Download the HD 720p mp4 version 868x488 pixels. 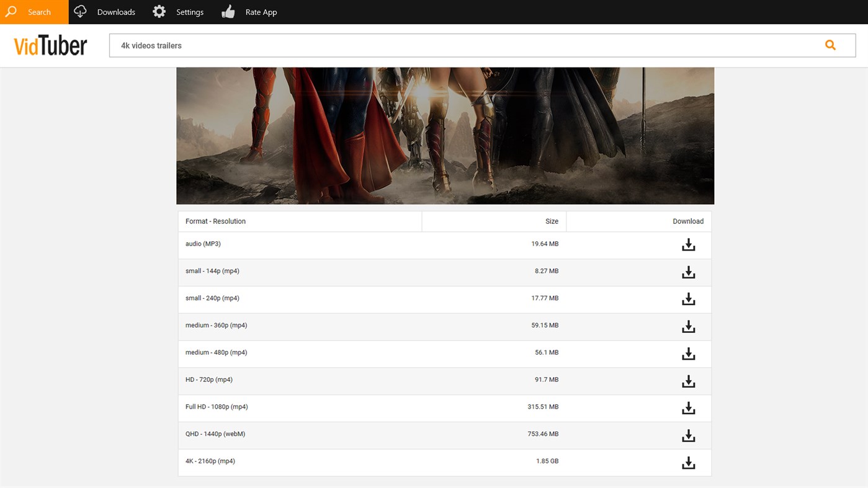point(688,381)
